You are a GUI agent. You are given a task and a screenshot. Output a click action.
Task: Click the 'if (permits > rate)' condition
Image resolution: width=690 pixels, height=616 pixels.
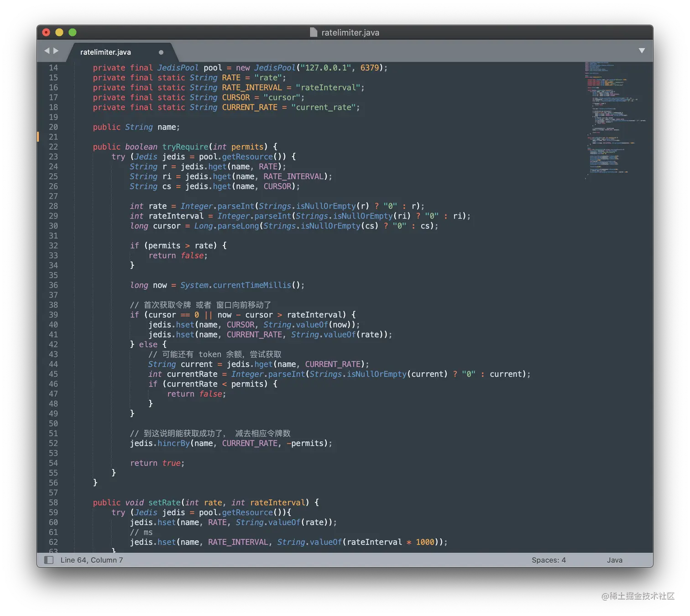174,245
